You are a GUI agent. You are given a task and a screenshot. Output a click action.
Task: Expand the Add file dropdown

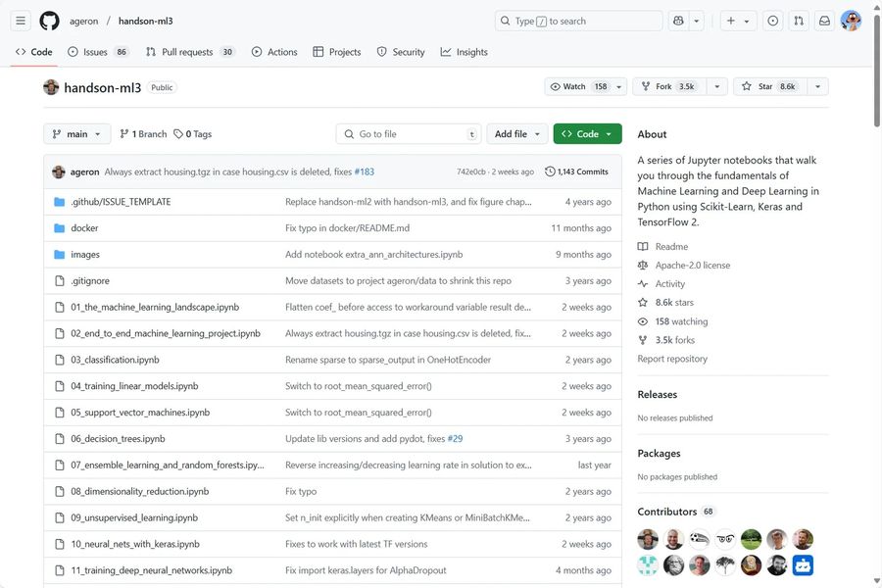[516, 134]
